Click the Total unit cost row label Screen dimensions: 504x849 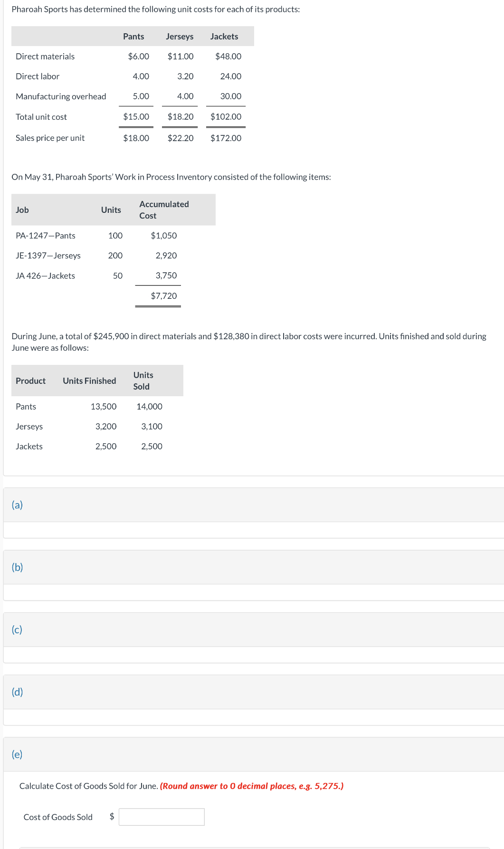[41, 117]
